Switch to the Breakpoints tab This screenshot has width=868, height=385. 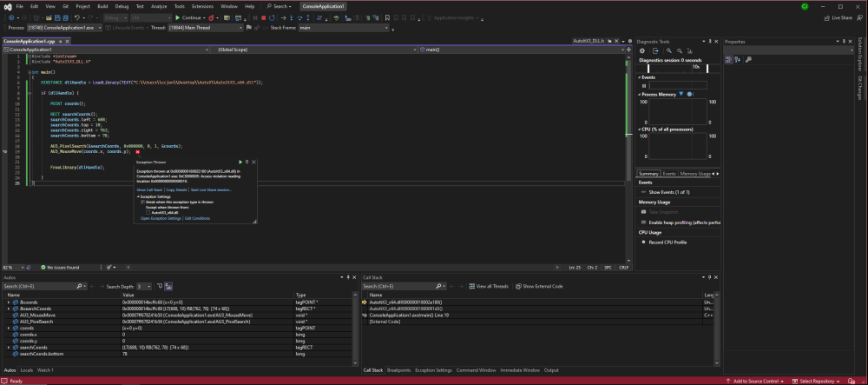(398, 370)
